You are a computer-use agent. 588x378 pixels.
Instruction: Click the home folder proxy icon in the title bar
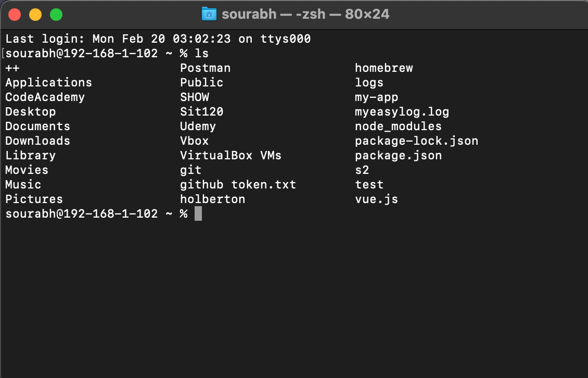pos(210,14)
